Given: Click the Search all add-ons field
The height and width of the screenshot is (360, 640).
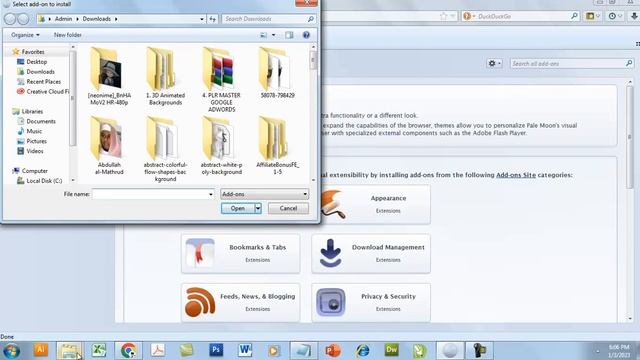Looking at the screenshot, I should coord(572,64).
